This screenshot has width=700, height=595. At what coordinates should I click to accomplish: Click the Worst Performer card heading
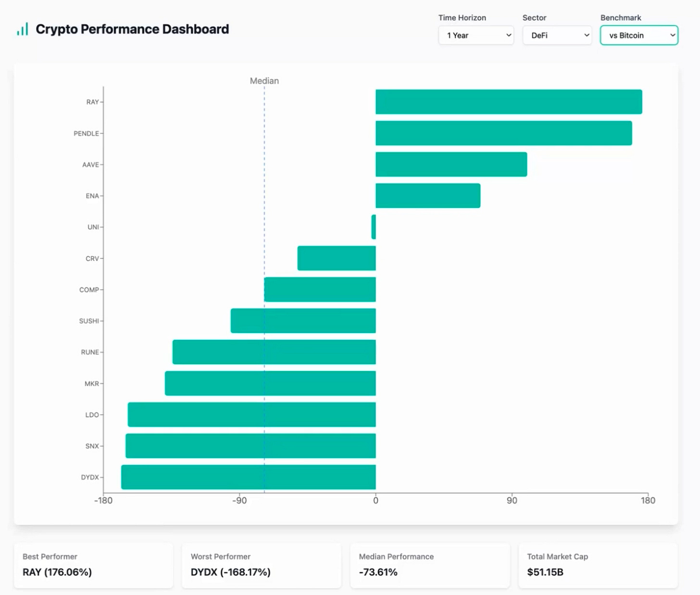point(221,557)
